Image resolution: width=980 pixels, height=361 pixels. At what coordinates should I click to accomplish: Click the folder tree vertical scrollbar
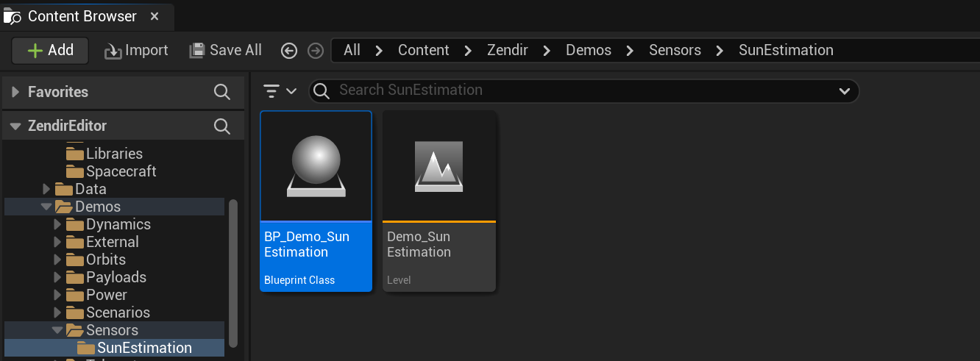tap(233, 272)
